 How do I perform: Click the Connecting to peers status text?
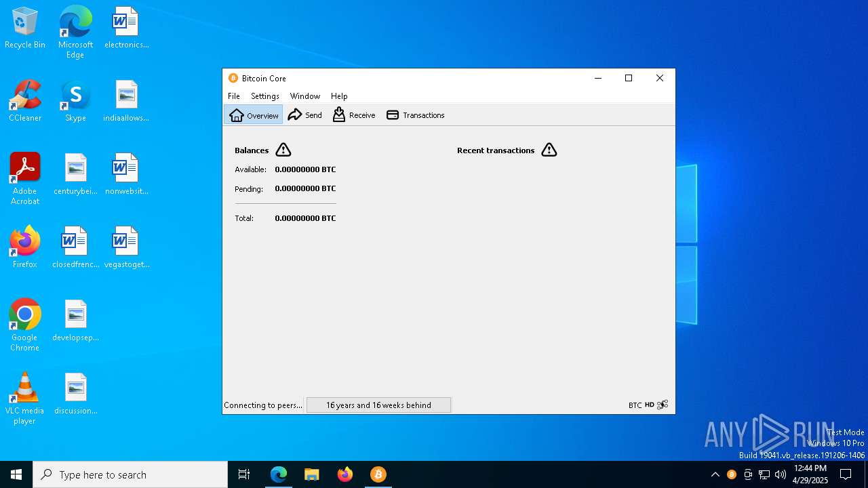263,405
